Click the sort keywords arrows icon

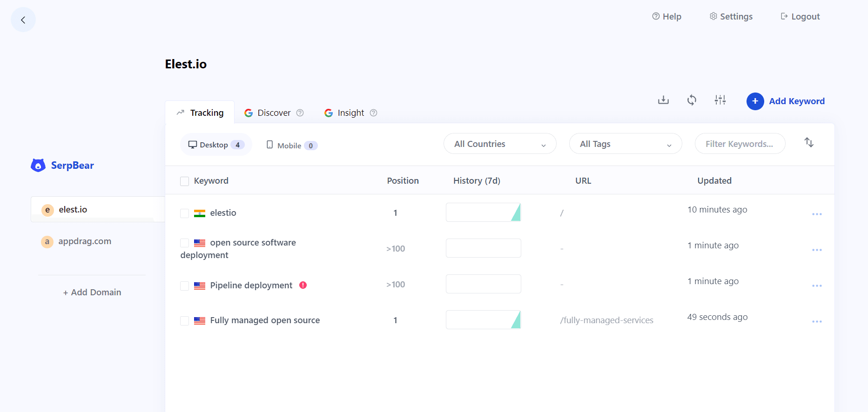[x=809, y=143]
